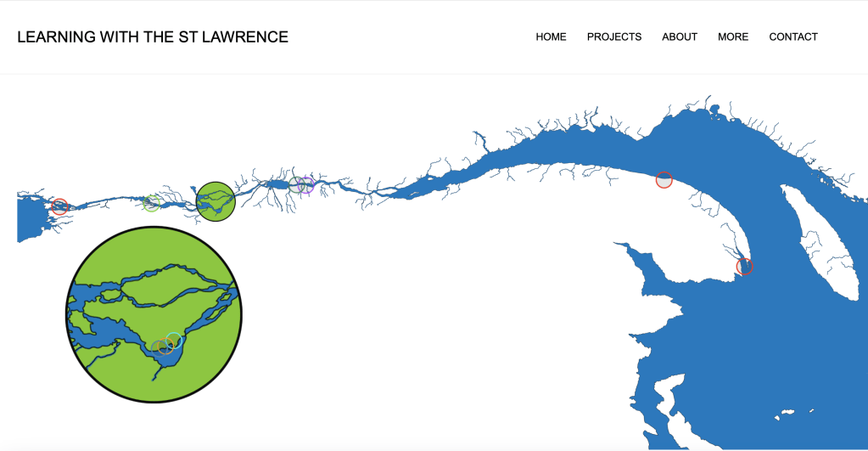Screen dimensions: 868x451
Task: Click the red circle marker at far-left river
Action: (x=59, y=206)
